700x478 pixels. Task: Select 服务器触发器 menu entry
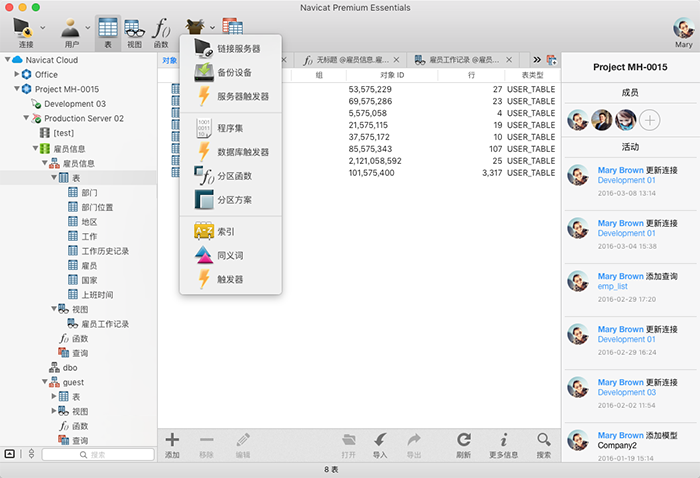230,96
